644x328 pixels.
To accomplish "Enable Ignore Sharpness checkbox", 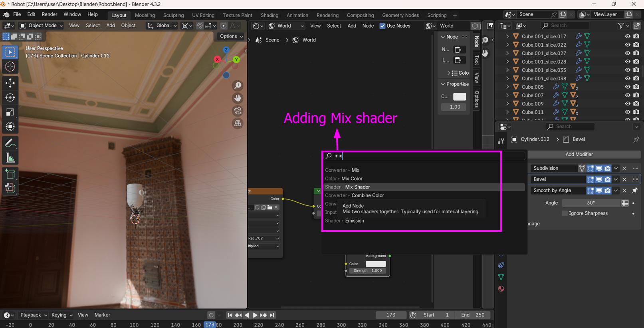I will click(x=565, y=213).
